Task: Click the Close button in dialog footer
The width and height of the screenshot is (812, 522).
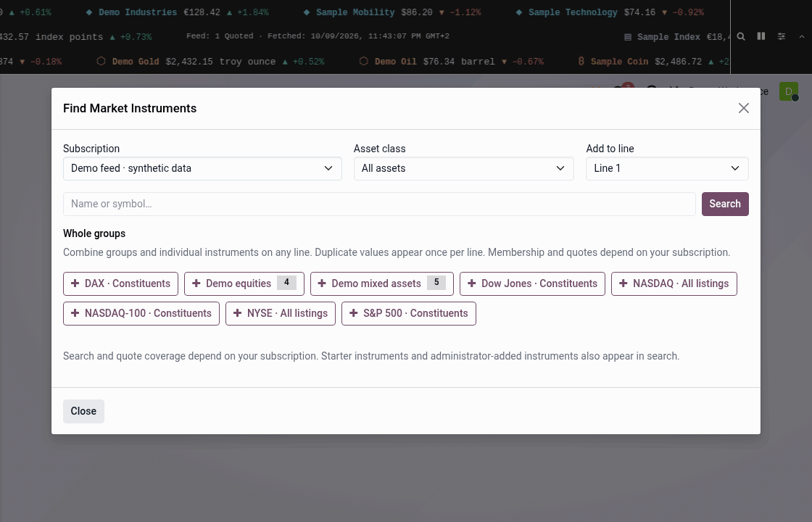Action: [x=84, y=411]
